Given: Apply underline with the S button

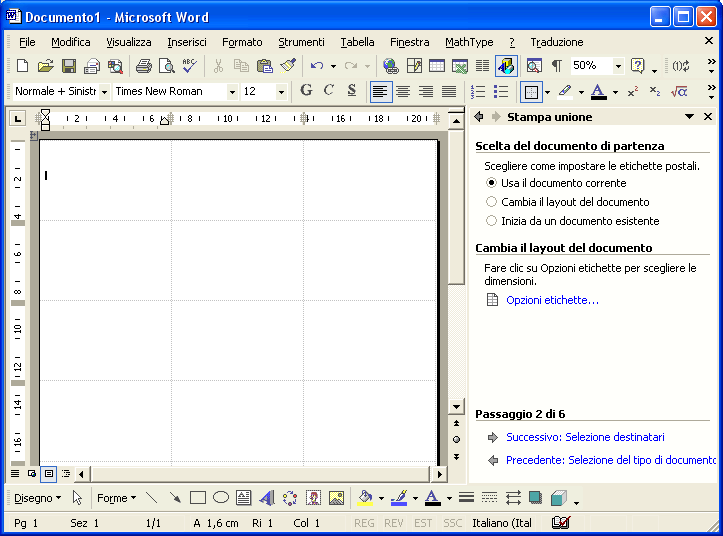Looking at the screenshot, I should 352,91.
